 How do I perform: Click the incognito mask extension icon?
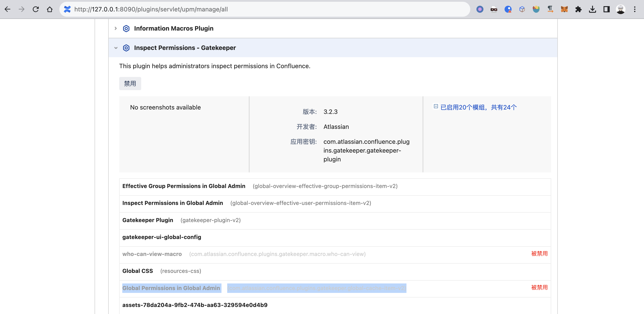494,9
